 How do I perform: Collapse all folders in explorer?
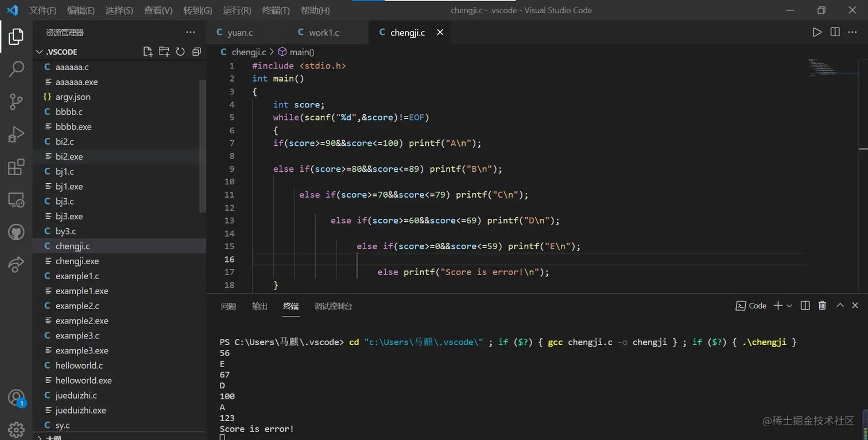click(196, 52)
